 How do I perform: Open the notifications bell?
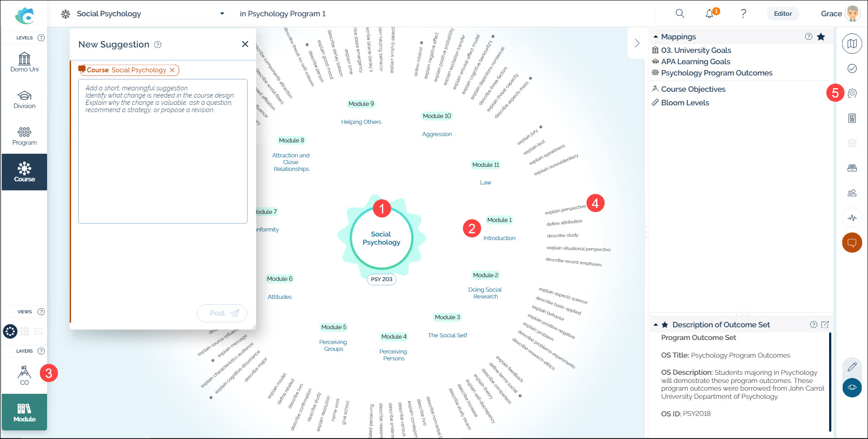pos(710,14)
